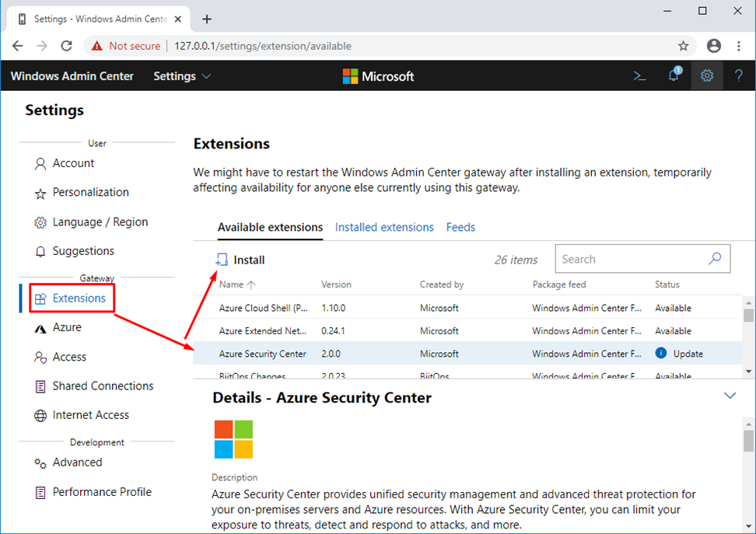
Task: Click the Install button
Action: [x=240, y=260]
